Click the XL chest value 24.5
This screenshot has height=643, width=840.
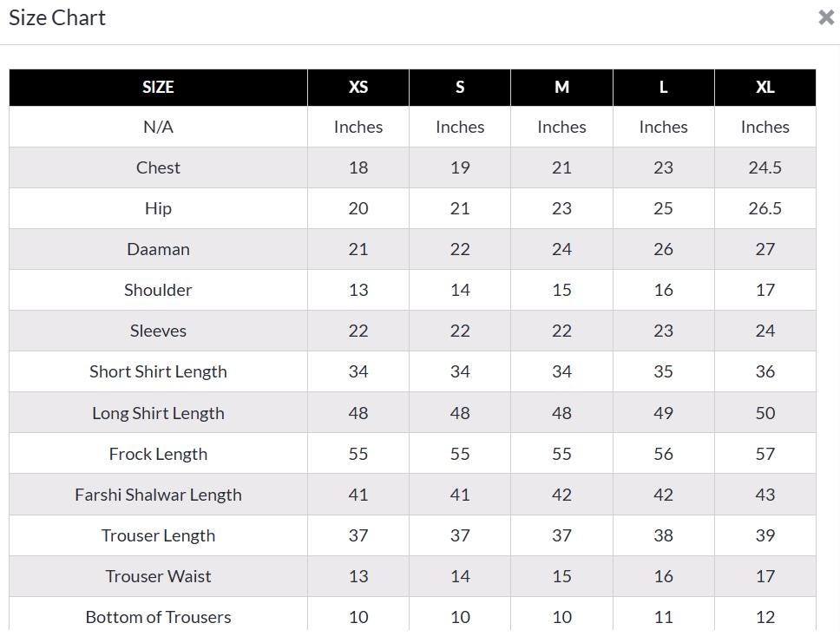click(765, 167)
